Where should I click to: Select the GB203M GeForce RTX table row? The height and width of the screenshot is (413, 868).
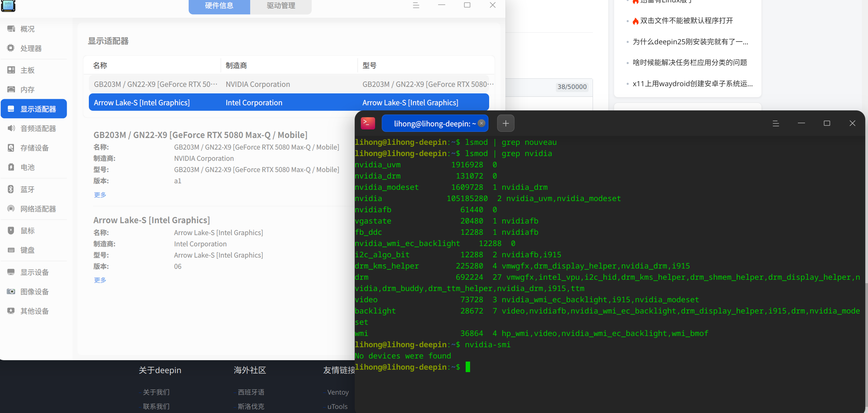point(289,84)
